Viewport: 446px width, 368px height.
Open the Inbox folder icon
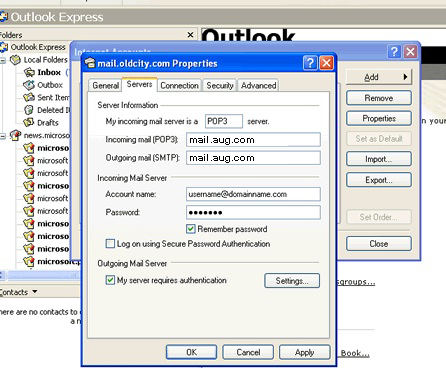pos(29,72)
